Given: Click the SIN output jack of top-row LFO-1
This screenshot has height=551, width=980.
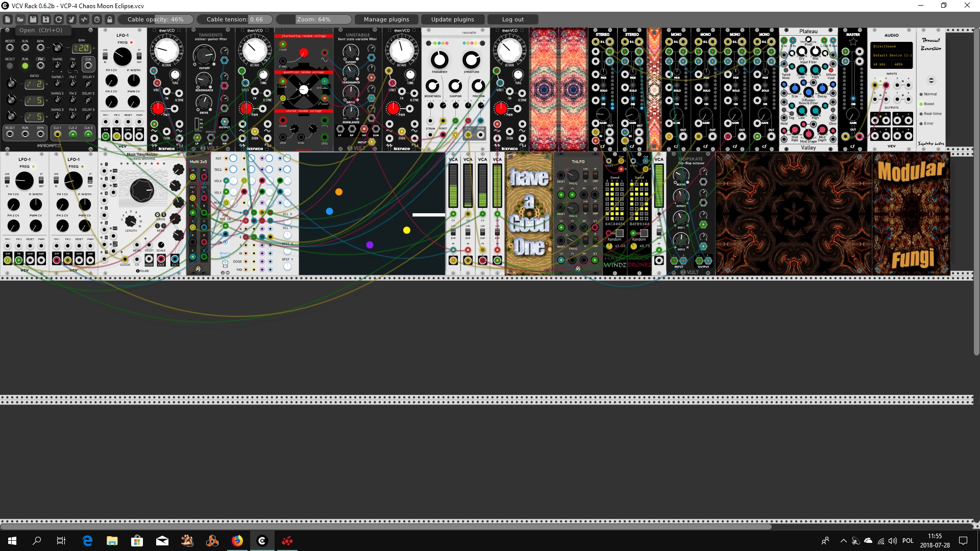Looking at the screenshot, I should [x=106, y=136].
